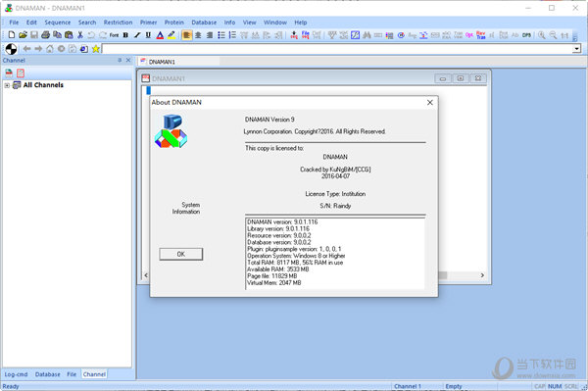Zoom out with the magnifier minus icon

(553, 35)
